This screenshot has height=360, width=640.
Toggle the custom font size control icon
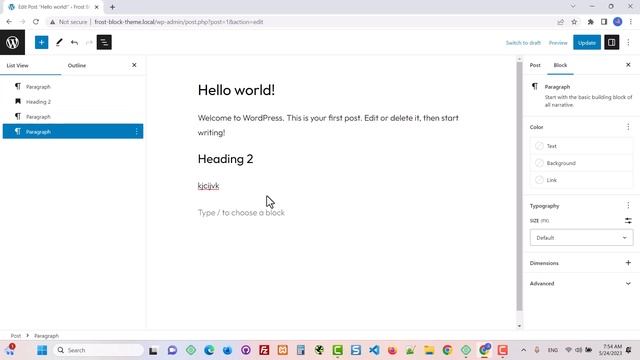pos(628,221)
